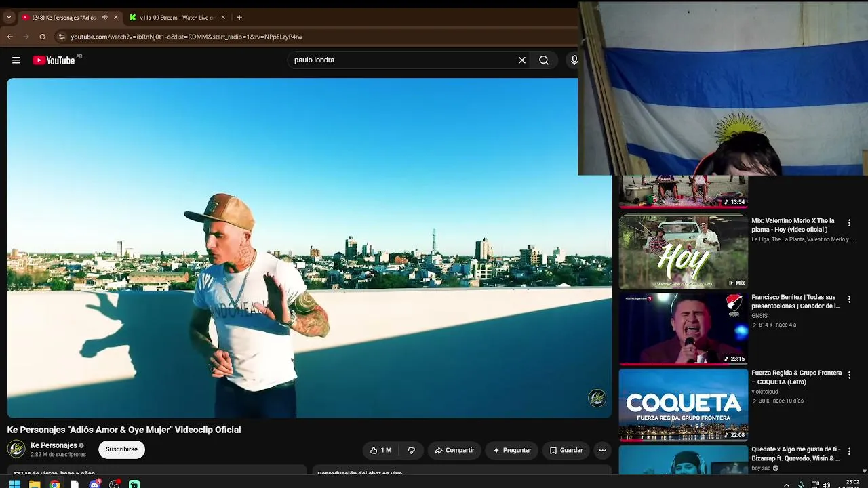Go to YouTube home via the logo
This screenshot has width=868, height=488.
(54, 60)
